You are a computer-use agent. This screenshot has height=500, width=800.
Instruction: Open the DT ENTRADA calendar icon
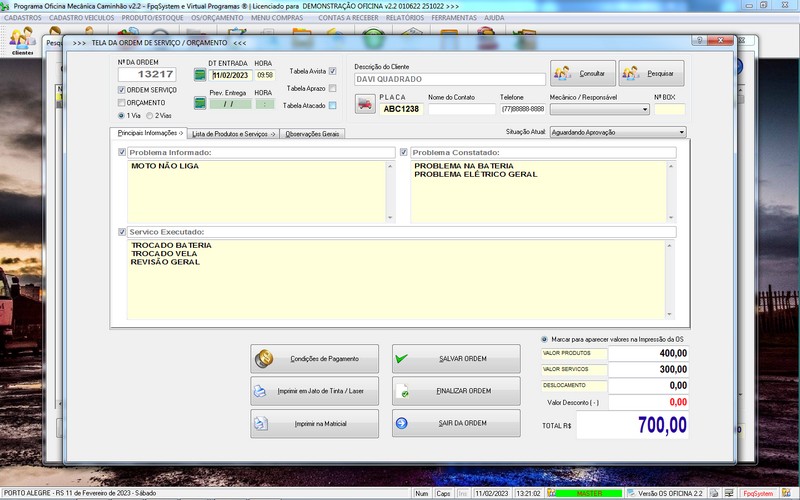[200, 75]
